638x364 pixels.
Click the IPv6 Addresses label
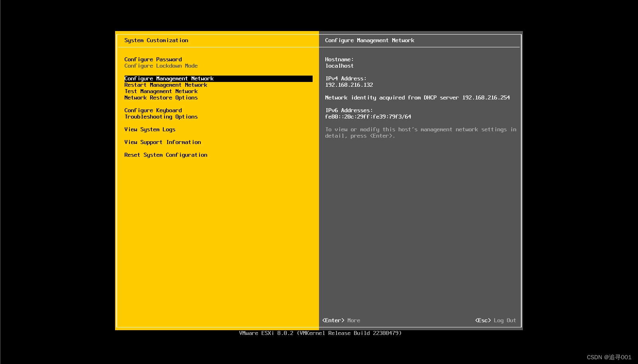pos(349,111)
